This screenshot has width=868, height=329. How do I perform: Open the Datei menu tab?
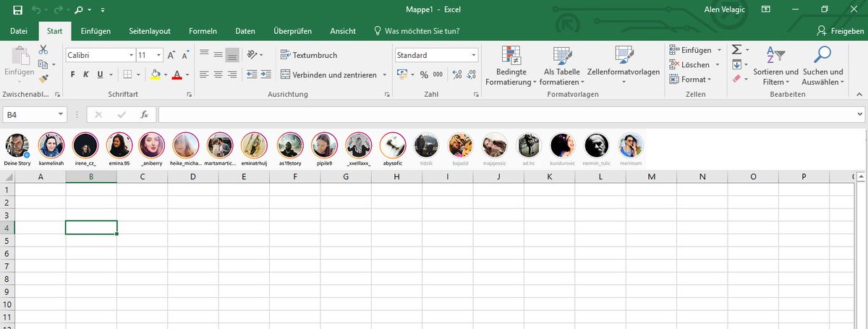(x=19, y=31)
